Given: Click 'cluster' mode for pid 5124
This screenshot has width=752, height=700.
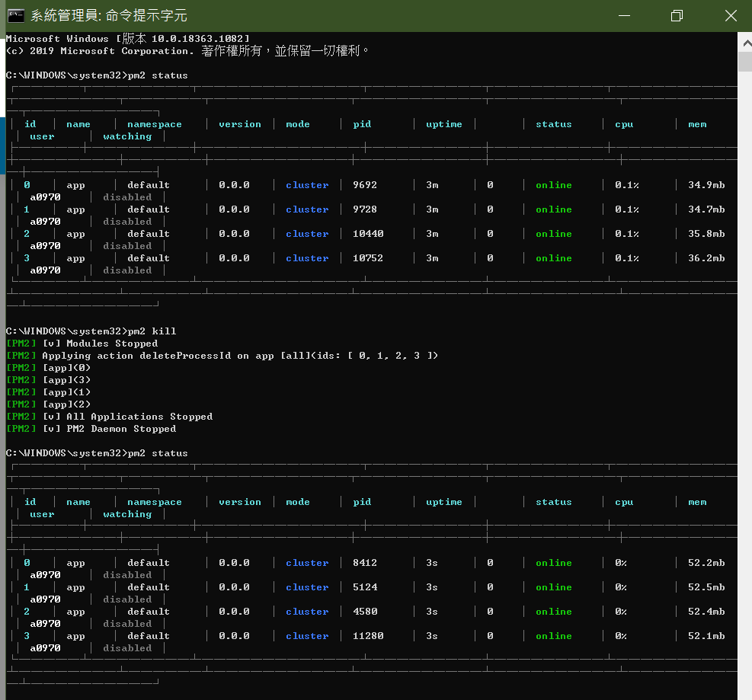Looking at the screenshot, I should click(x=307, y=587).
